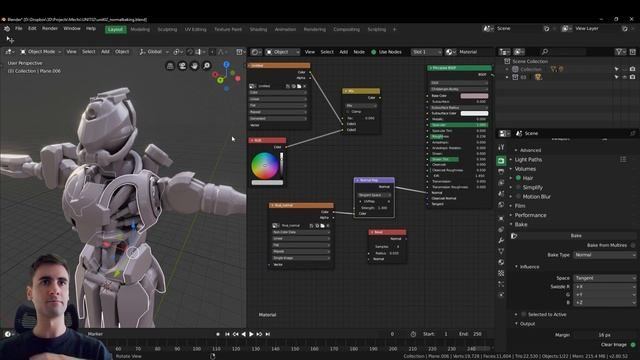Jump to timeline end frame

pos(267,334)
